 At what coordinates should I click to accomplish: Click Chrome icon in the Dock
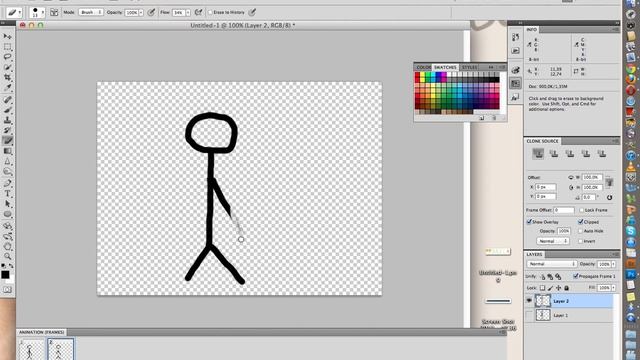coord(631,68)
